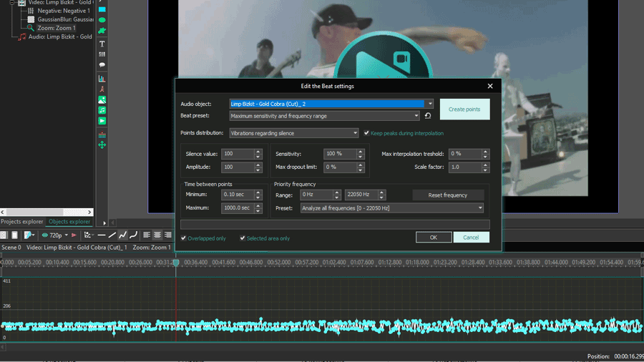This screenshot has width=644, height=362.
Task: Click the add audio music note icon
Action: [x=102, y=110]
